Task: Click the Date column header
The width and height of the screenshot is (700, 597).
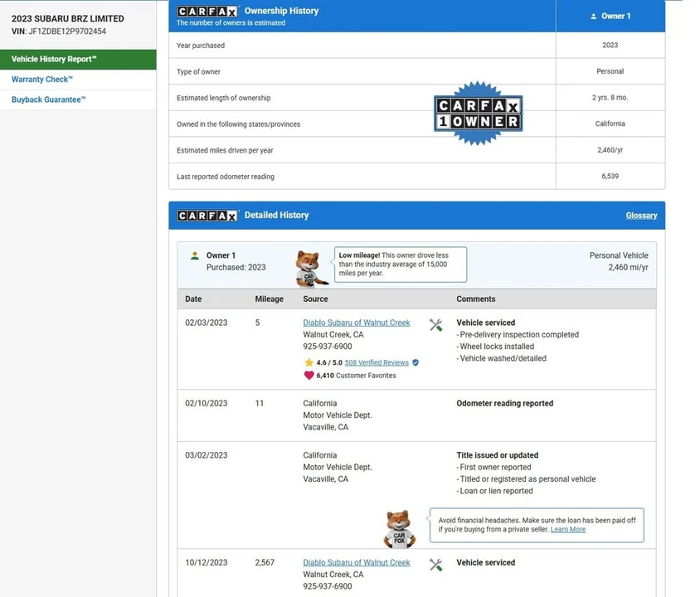Action: [193, 299]
